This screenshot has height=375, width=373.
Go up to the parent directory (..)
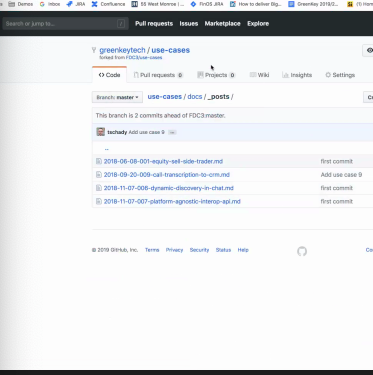(x=107, y=149)
